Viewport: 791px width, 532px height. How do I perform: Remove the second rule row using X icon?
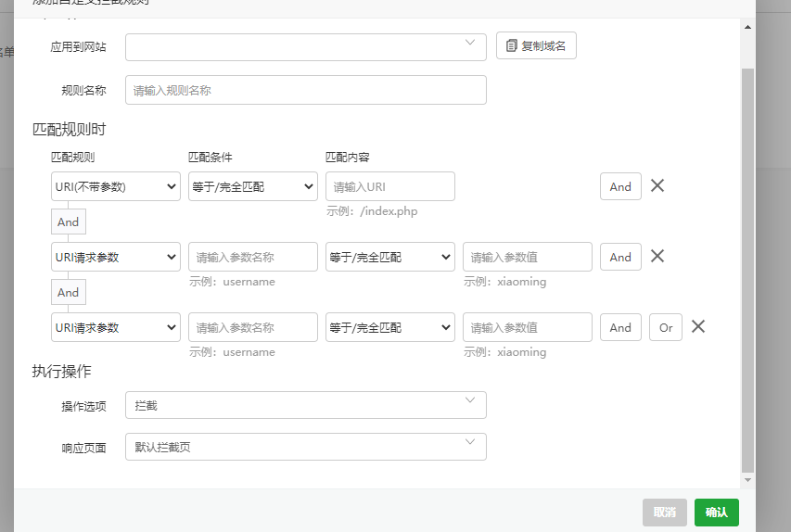tap(657, 256)
